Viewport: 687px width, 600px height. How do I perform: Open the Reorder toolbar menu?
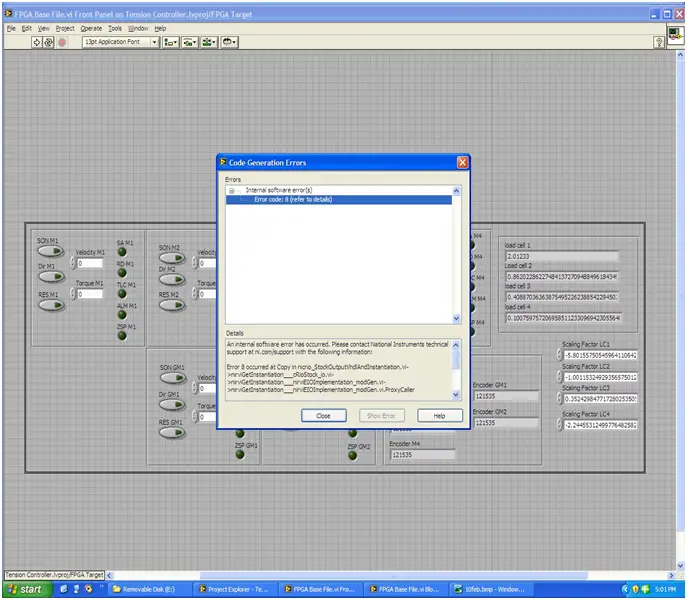click(x=229, y=42)
